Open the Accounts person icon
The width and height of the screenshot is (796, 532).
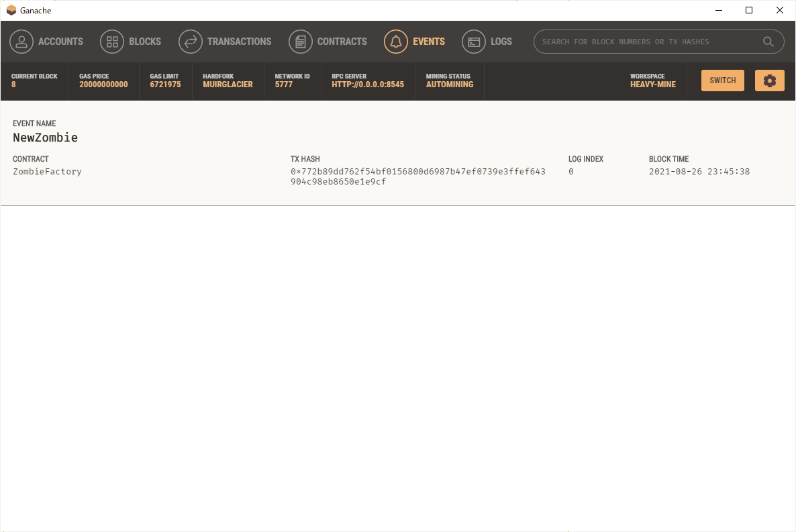[21, 42]
